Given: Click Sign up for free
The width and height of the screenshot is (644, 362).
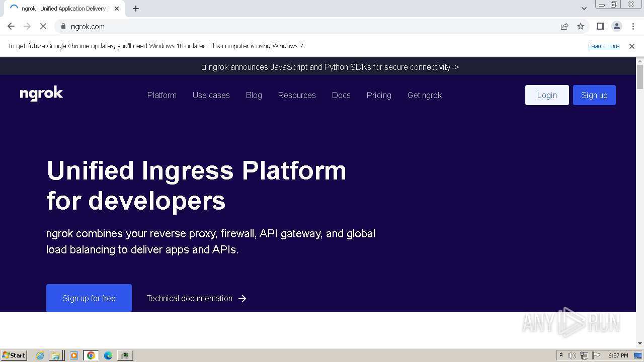Looking at the screenshot, I should (89, 298).
